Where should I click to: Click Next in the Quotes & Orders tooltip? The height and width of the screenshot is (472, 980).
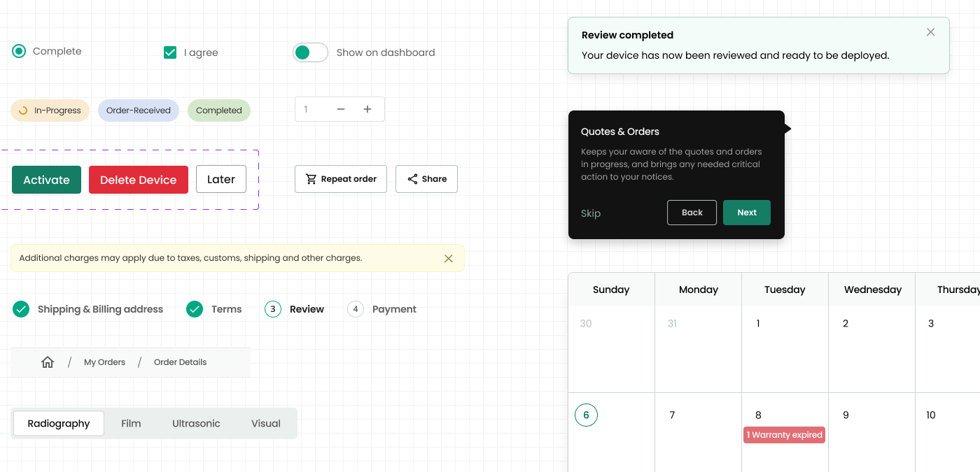click(747, 213)
